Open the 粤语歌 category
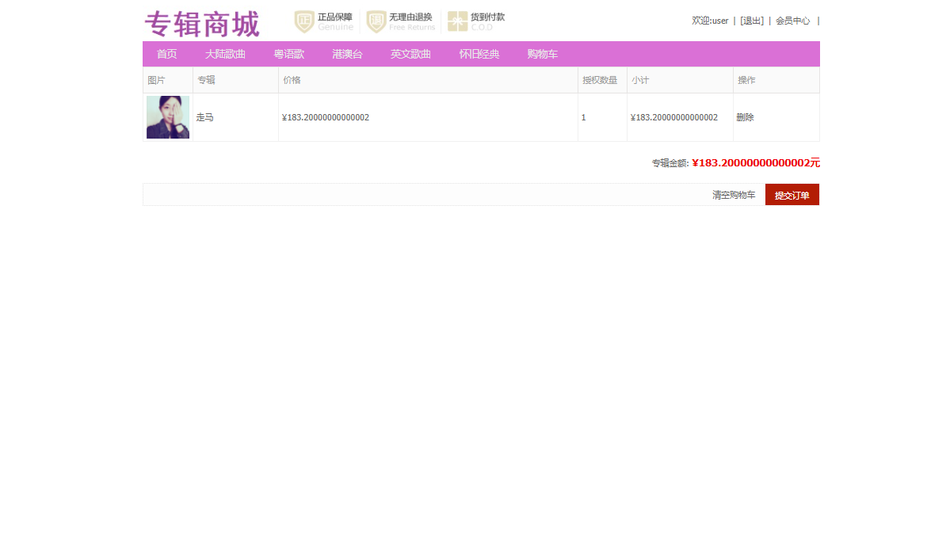Viewport: 950px width, 560px height. [288, 54]
